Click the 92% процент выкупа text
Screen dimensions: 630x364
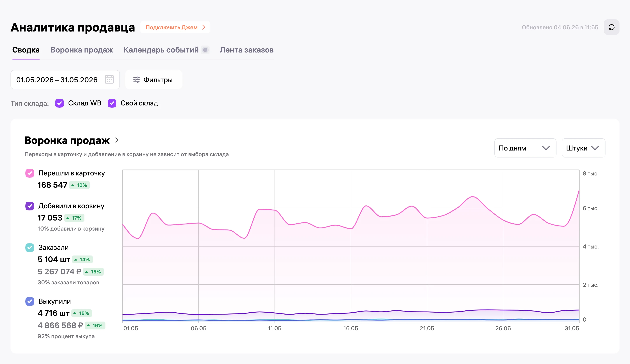coord(66,336)
